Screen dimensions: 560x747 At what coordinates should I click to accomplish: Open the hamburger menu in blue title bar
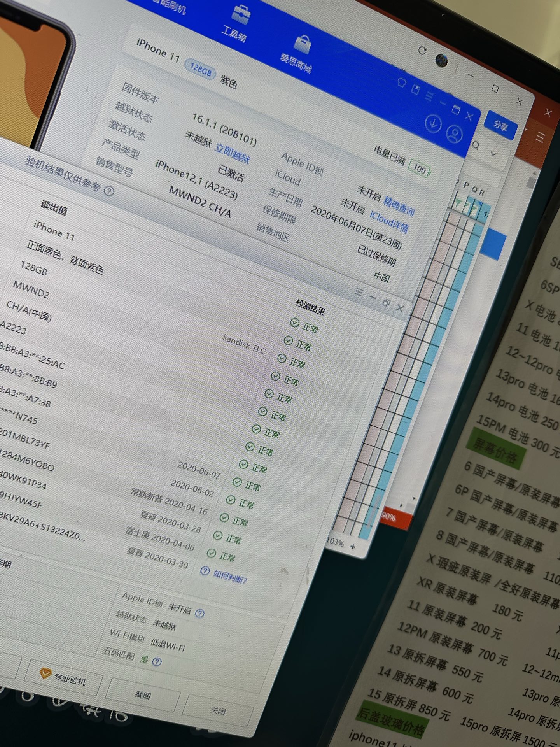pos(429,96)
